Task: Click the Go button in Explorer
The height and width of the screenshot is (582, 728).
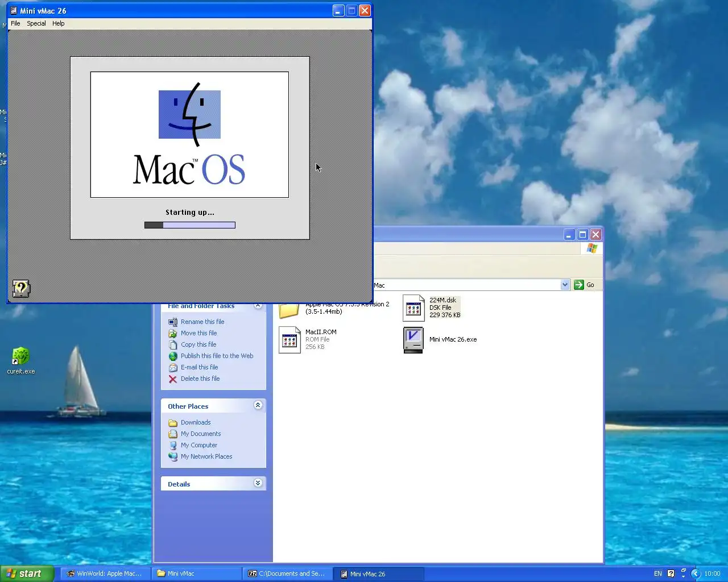Action: [584, 285]
